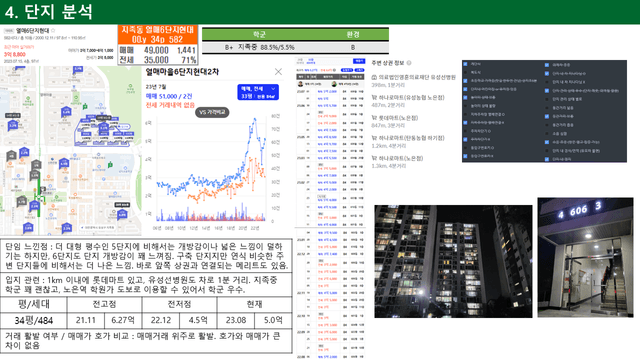Viewport: 640px width, 360px height.
Task: Click the 34평/484 table cell
Action: click(x=33, y=320)
